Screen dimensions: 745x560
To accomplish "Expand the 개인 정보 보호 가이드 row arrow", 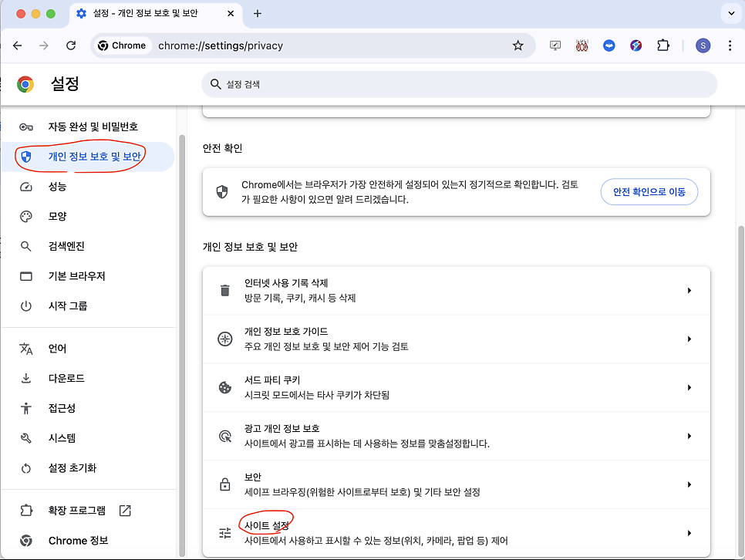I will [689, 339].
